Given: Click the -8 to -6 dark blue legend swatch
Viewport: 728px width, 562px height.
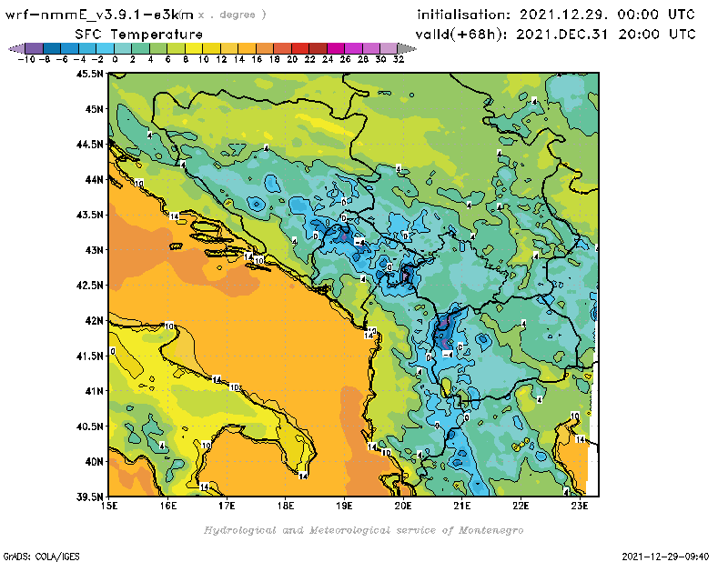Looking at the screenshot, I should (52, 48).
